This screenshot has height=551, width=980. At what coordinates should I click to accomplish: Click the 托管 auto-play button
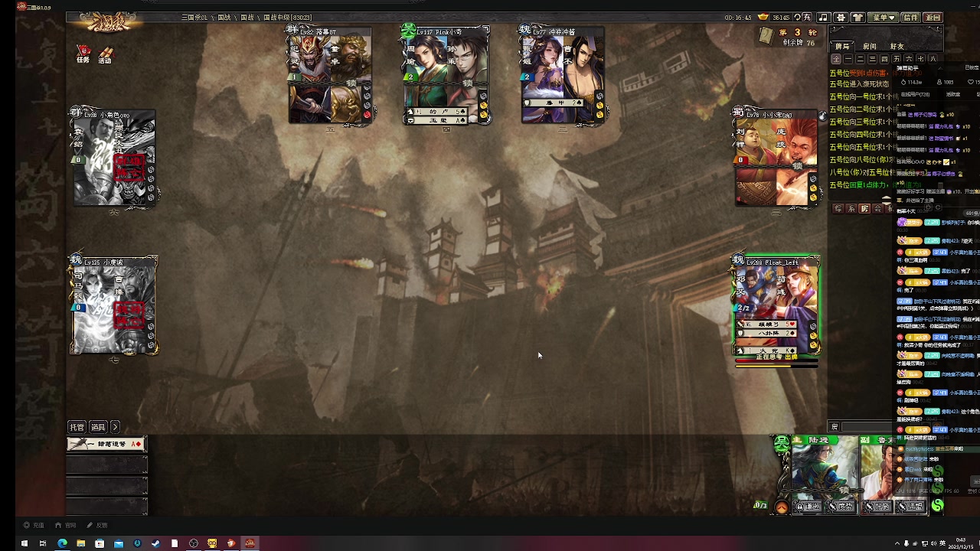(77, 427)
